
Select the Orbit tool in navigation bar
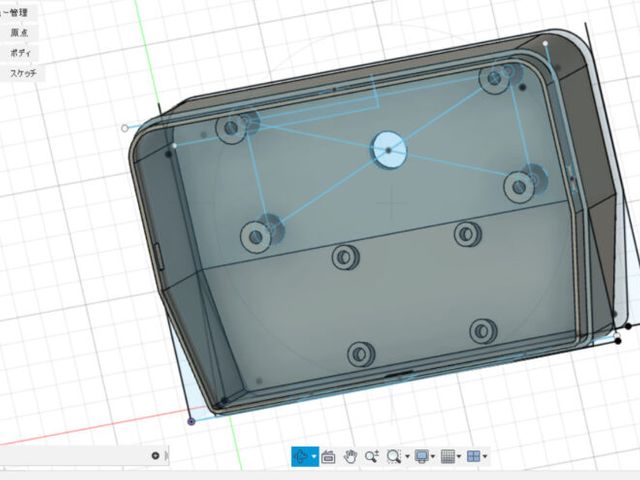pos(300,456)
